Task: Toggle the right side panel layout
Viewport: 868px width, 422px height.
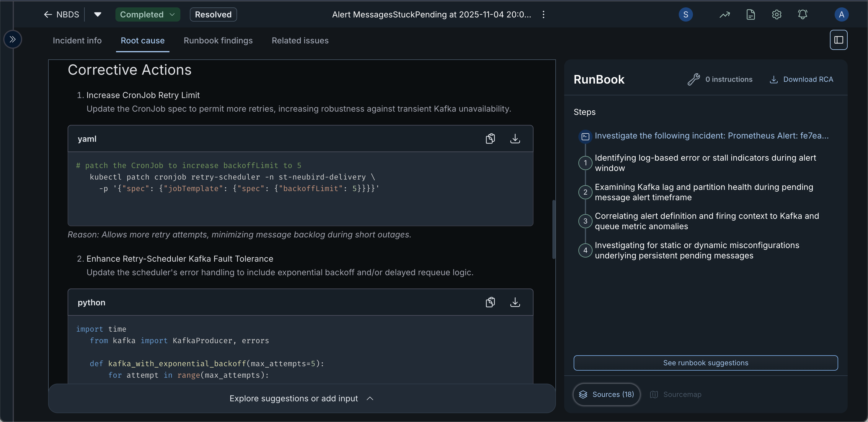Action: tap(838, 40)
